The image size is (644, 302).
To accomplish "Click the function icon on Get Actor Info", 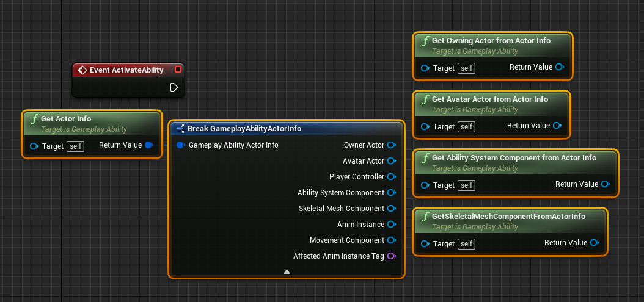I will pos(34,119).
